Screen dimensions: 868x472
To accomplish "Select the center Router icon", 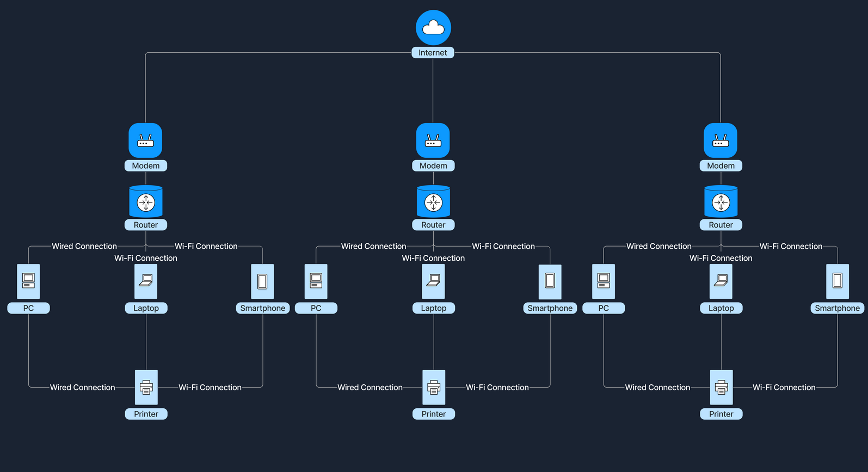I will [x=433, y=202].
